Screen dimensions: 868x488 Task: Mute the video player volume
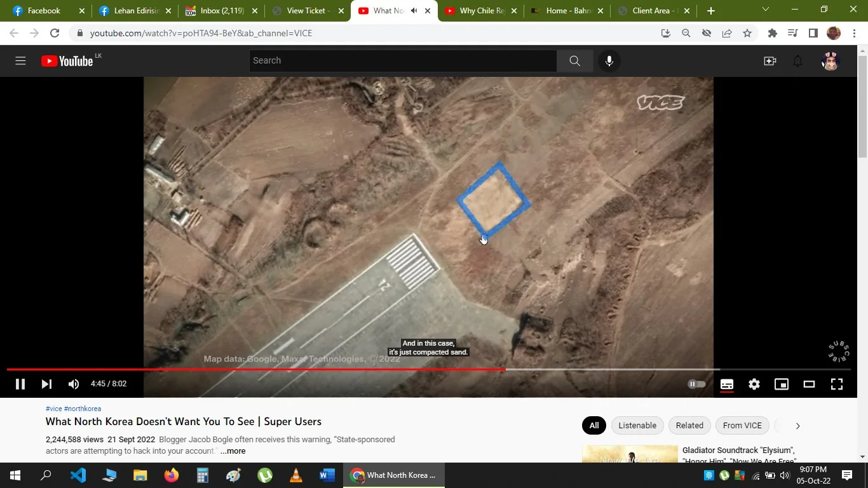tap(74, 384)
